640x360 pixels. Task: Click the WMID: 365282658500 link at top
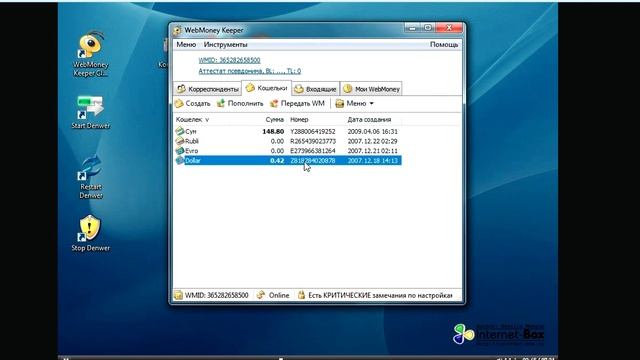pyautogui.click(x=229, y=60)
